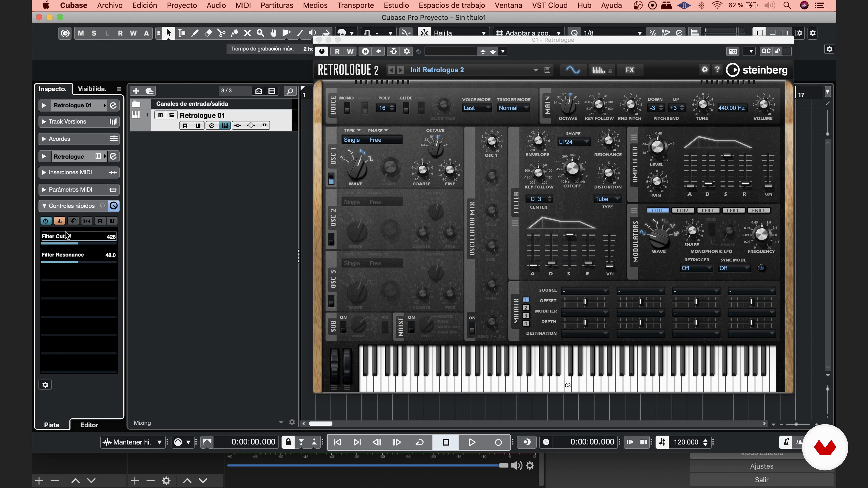Select the Draw pencil tool

(x=195, y=33)
